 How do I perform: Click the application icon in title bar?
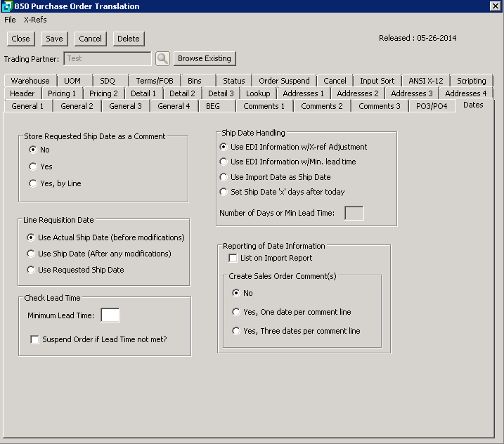pos(7,6)
